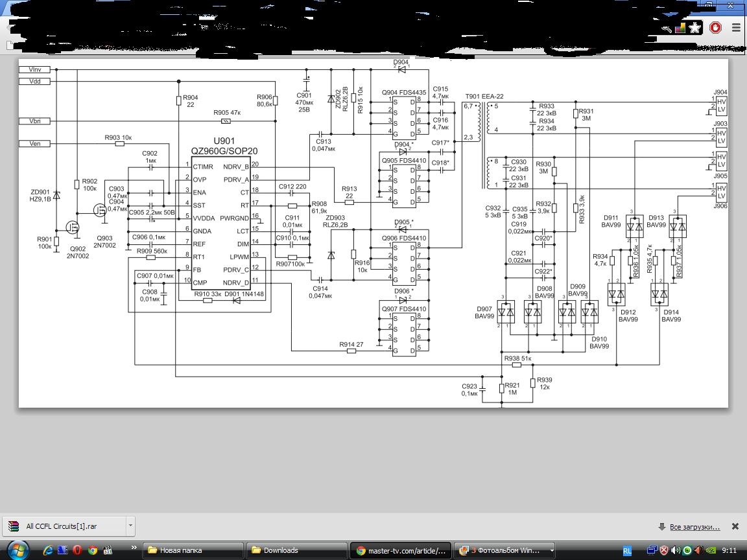Open the Chrome hamburger menu

[x=736, y=28]
